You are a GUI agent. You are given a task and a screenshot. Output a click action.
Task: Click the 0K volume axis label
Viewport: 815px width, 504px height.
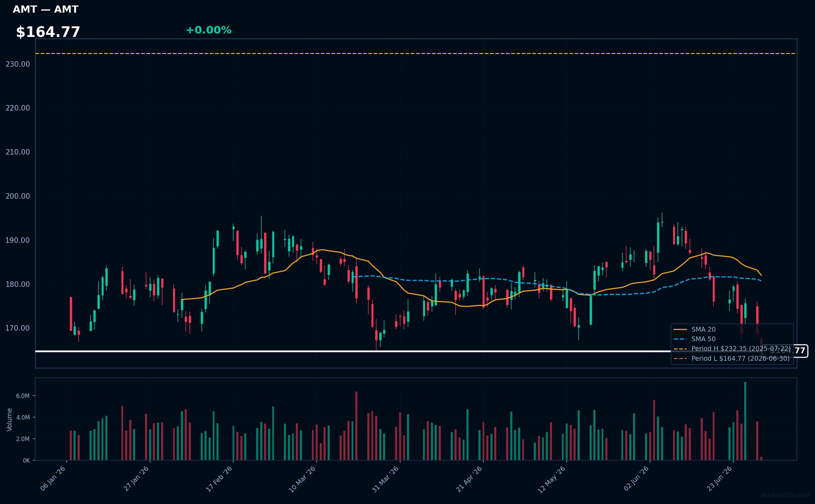(x=26, y=461)
